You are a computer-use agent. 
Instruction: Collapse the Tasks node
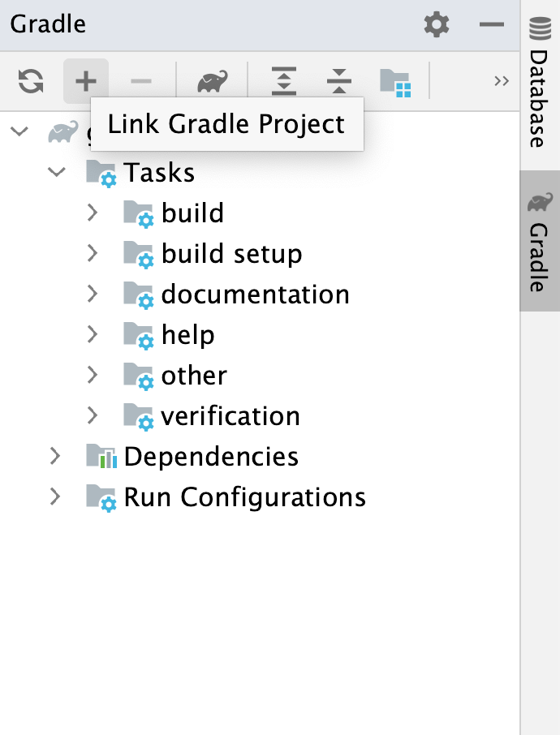[x=55, y=172]
